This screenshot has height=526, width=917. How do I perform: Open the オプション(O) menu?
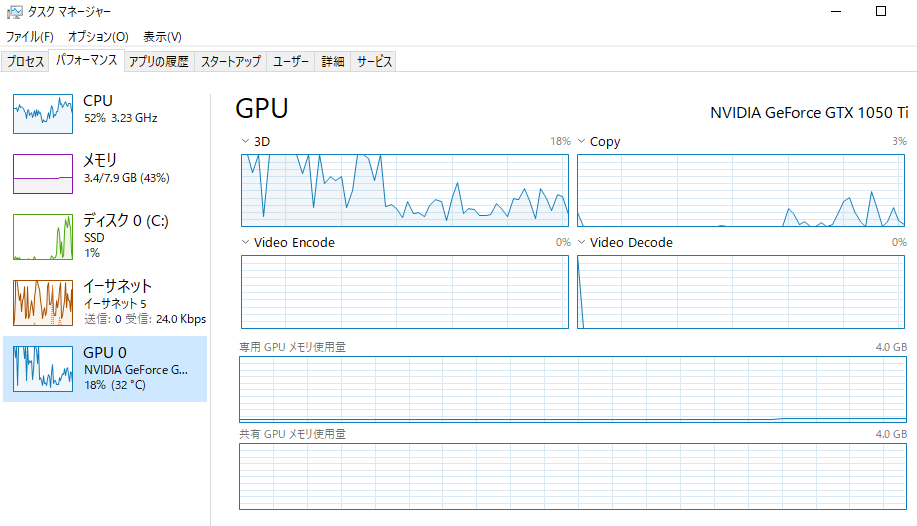[98, 37]
